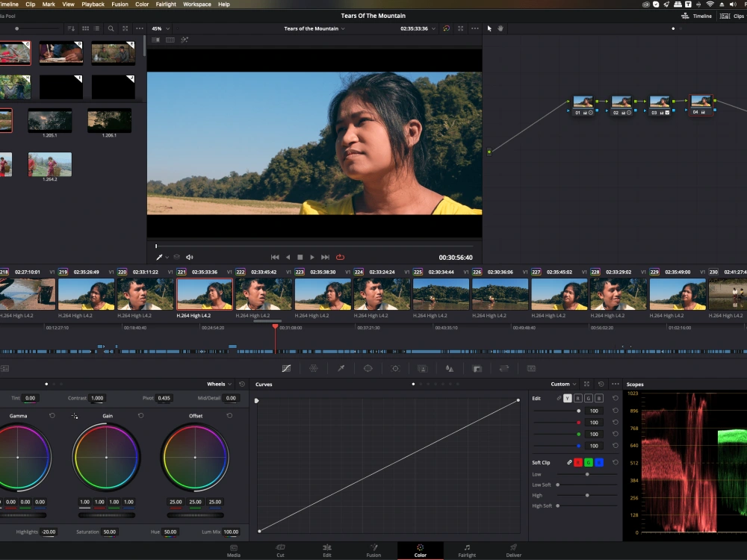Reset the Gamma color wheel
The width and height of the screenshot is (747, 560).
(52, 416)
